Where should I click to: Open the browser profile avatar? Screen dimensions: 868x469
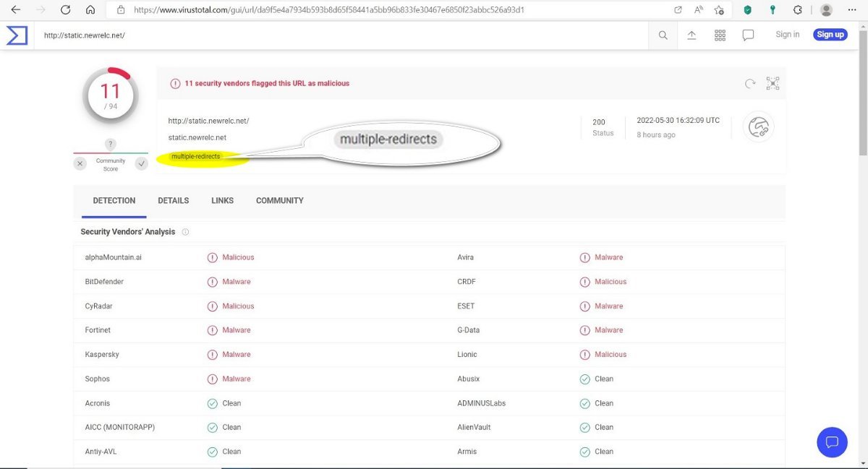(826, 10)
